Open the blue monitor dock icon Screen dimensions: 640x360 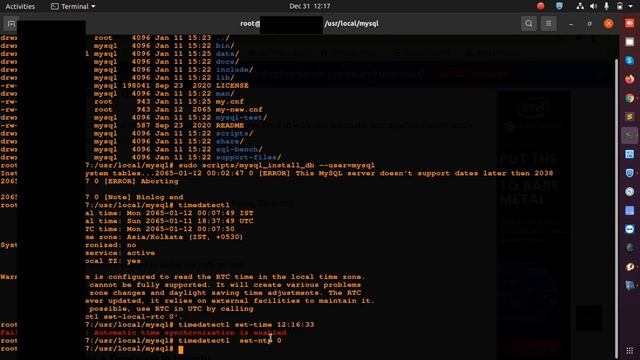click(x=629, y=285)
